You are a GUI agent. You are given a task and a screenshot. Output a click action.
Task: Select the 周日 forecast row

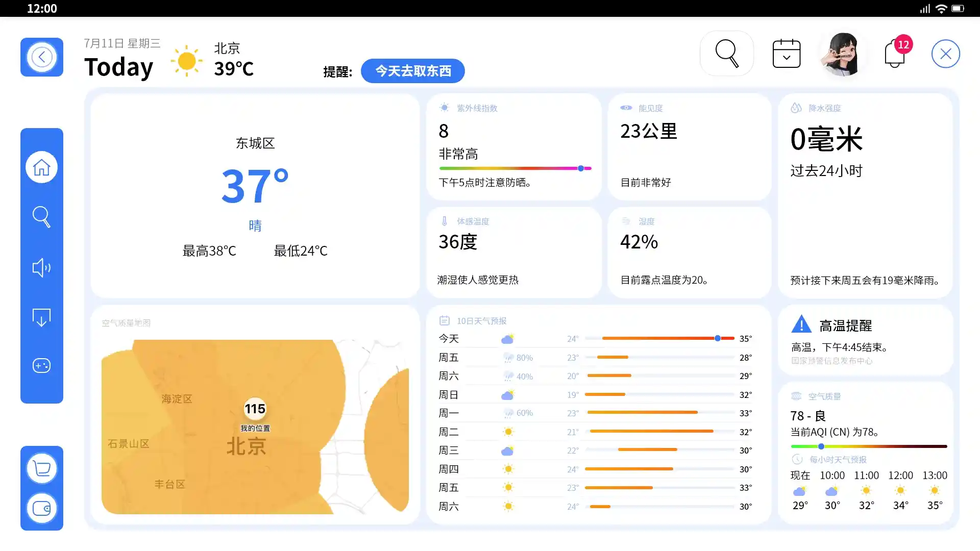tap(595, 395)
